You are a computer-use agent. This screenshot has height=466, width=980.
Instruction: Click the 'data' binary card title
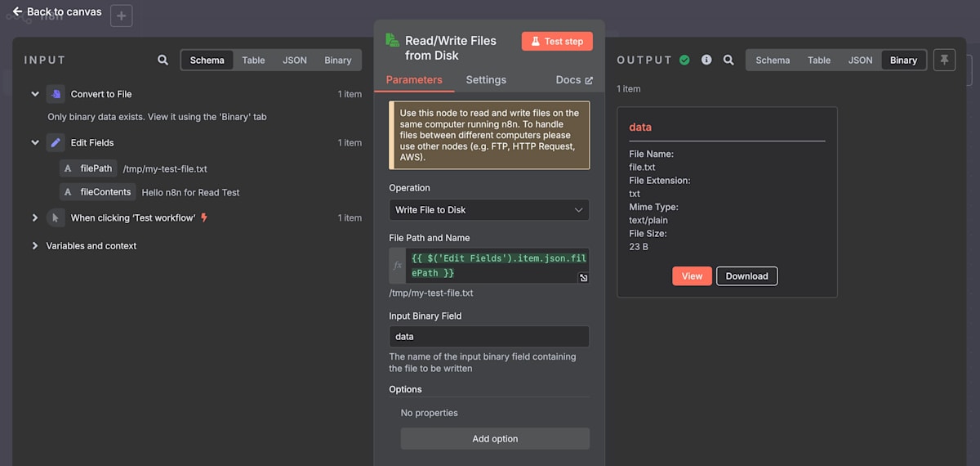click(640, 128)
